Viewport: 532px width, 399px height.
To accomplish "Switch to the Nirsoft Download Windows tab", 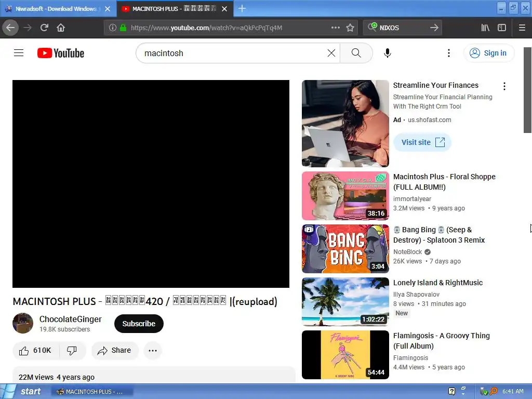I will pyautogui.click(x=56, y=9).
